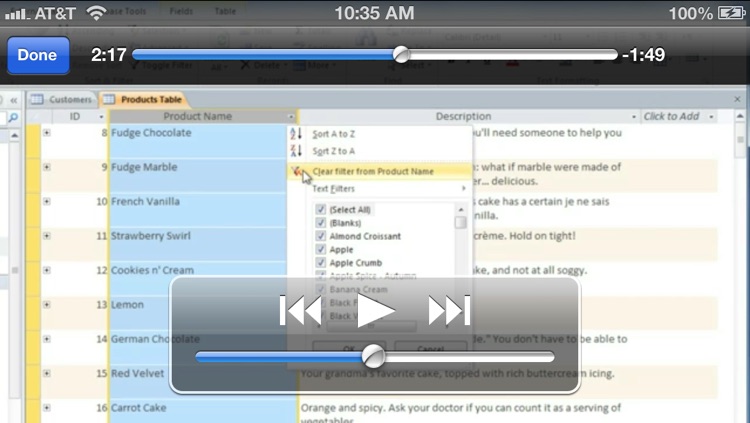Uncheck the Apple filter checkbox
Screen dimensions: 750x423
point(321,249)
